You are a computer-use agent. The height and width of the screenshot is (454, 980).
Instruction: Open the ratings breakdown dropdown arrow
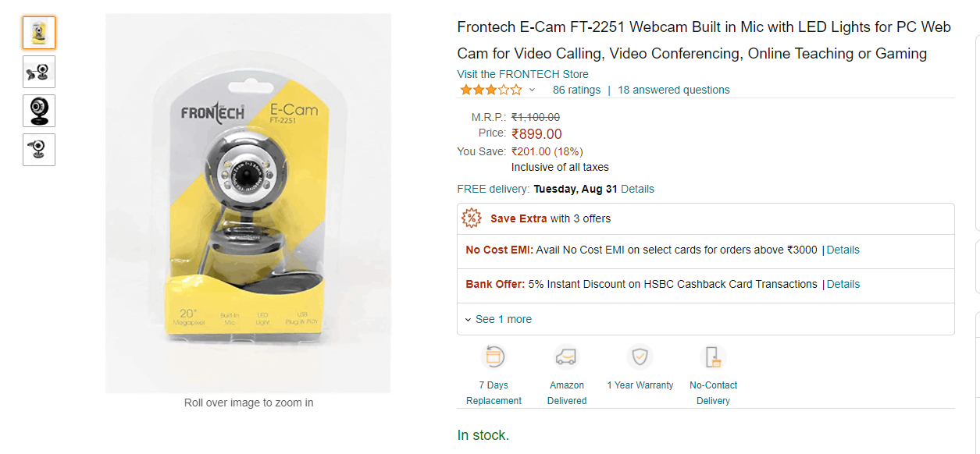533,90
